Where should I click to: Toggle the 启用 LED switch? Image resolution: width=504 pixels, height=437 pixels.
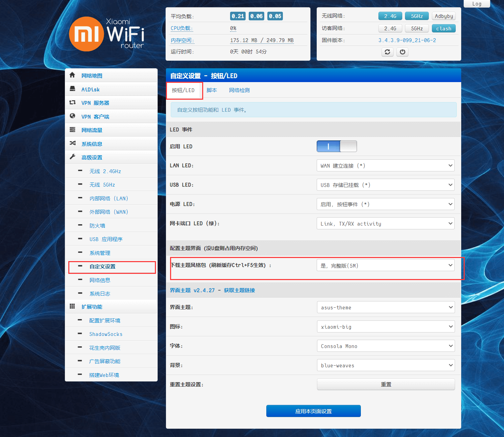[x=337, y=146]
